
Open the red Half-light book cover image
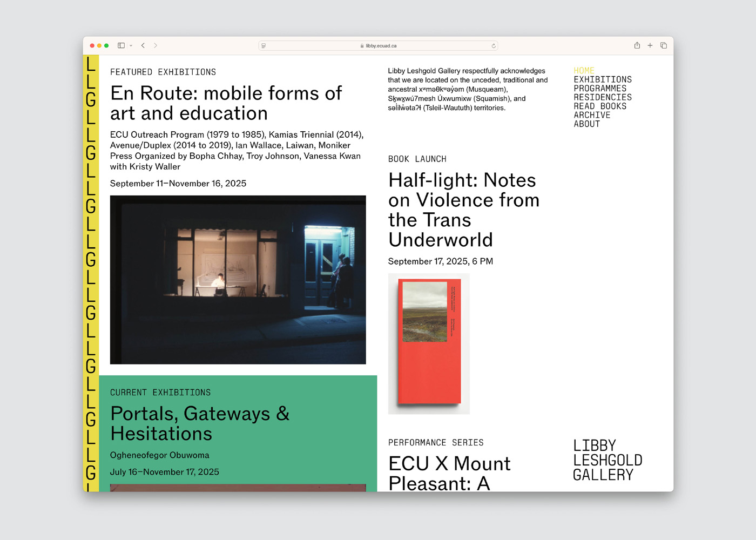[x=429, y=343]
